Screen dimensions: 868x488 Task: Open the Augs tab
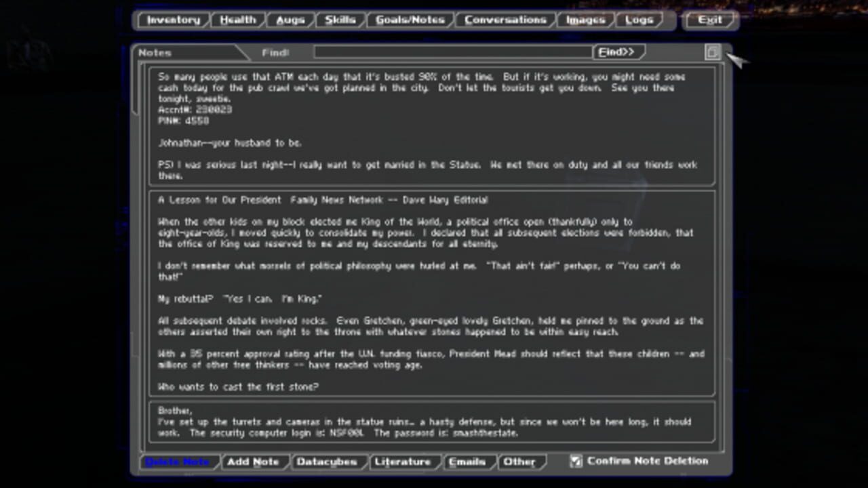tap(290, 20)
